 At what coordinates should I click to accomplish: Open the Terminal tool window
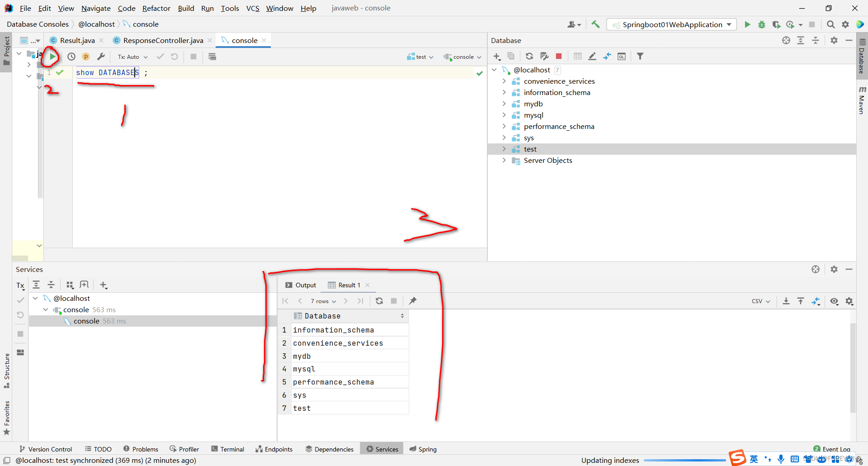[227, 449]
